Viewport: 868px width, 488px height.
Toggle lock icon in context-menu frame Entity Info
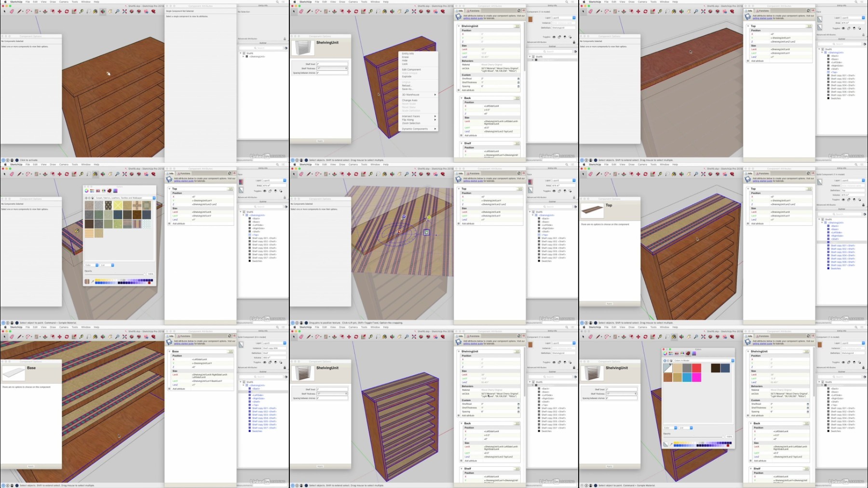coord(559,37)
